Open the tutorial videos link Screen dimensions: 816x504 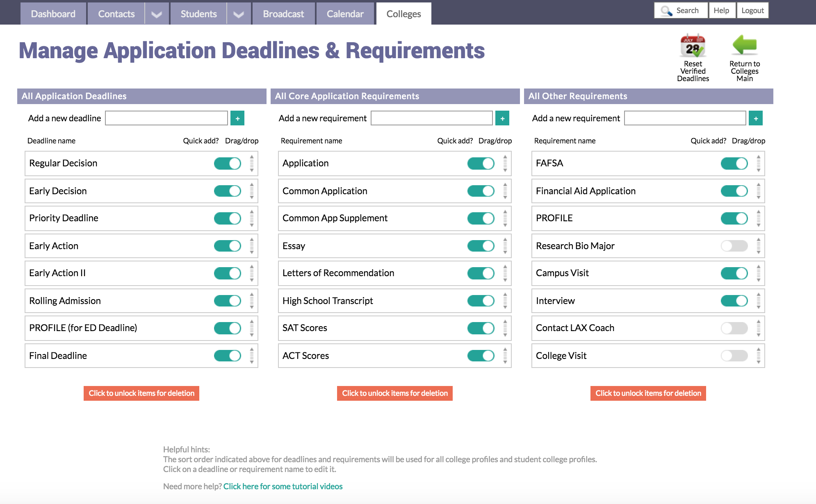click(283, 486)
